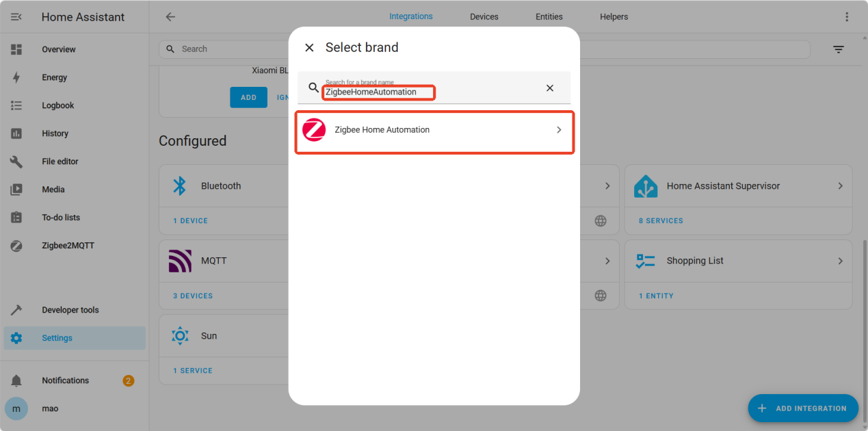868x431 pixels.
Task: Open To-do lists via the clipboard icon
Action: click(x=16, y=218)
